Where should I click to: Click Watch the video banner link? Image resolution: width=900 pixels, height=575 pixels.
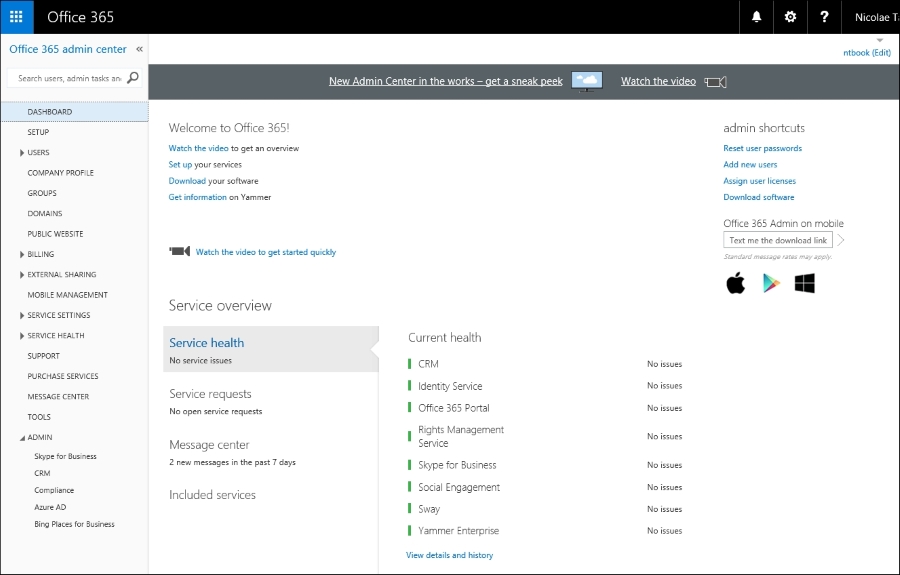point(658,81)
